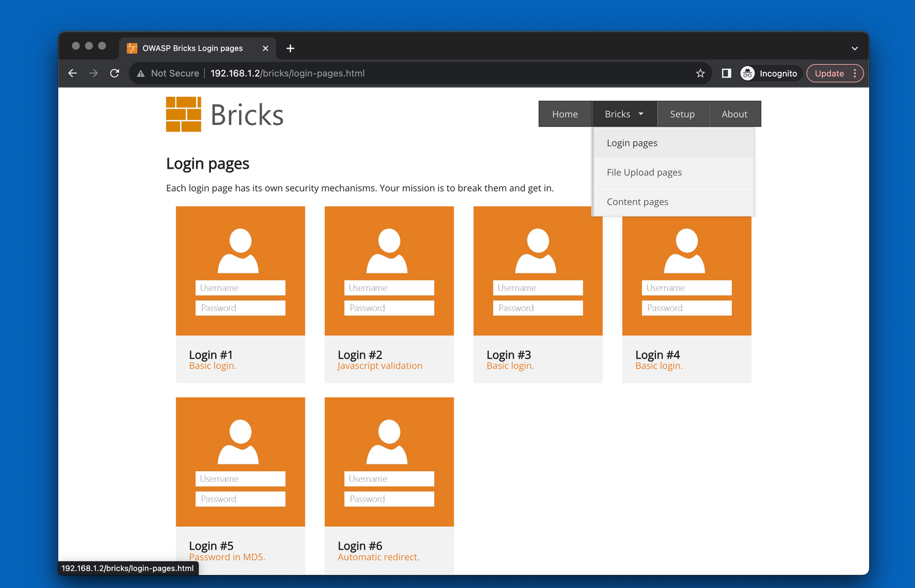This screenshot has height=588, width=915.
Task: Open the side panel icon in the toolbar
Action: (x=726, y=73)
